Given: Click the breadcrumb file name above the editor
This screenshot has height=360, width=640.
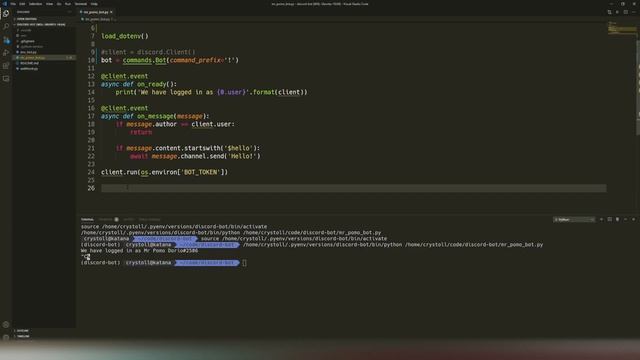Looking at the screenshot, I should 98,19.
